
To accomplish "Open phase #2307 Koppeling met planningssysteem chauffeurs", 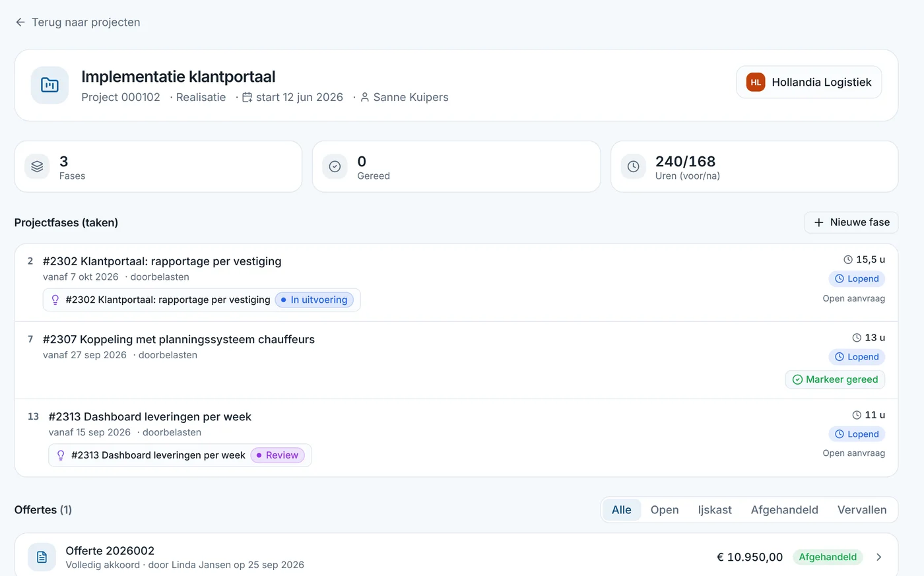I will click(179, 339).
